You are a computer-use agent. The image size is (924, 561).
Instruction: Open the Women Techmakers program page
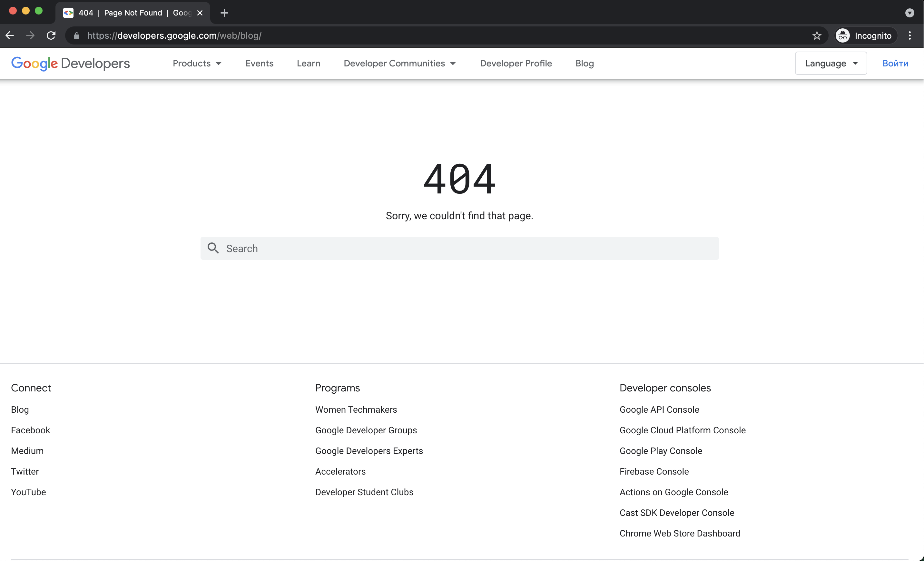click(x=356, y=409)
